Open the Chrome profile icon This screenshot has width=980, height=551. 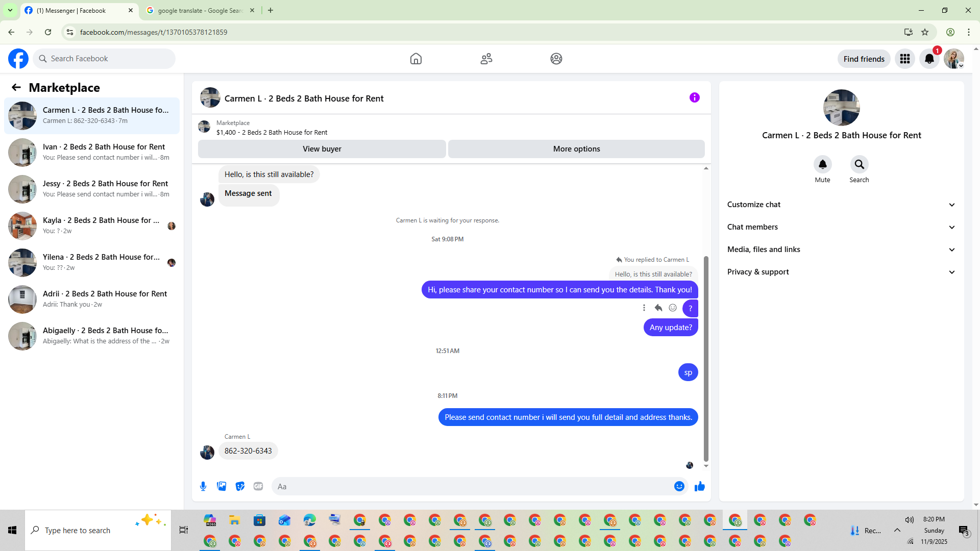pyautogui.click(x=950, y=32)
